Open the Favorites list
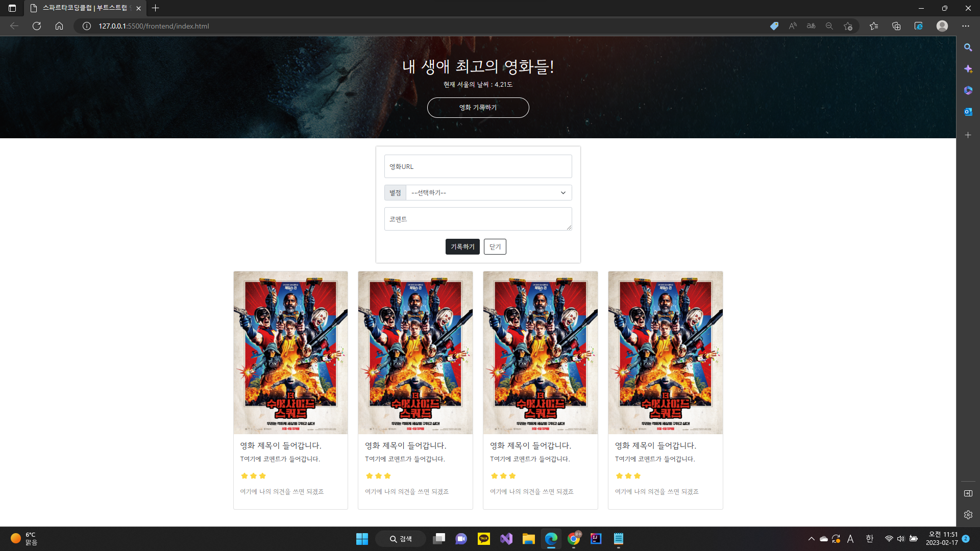This screenshot has width=980, height=551. coord(874,26)
